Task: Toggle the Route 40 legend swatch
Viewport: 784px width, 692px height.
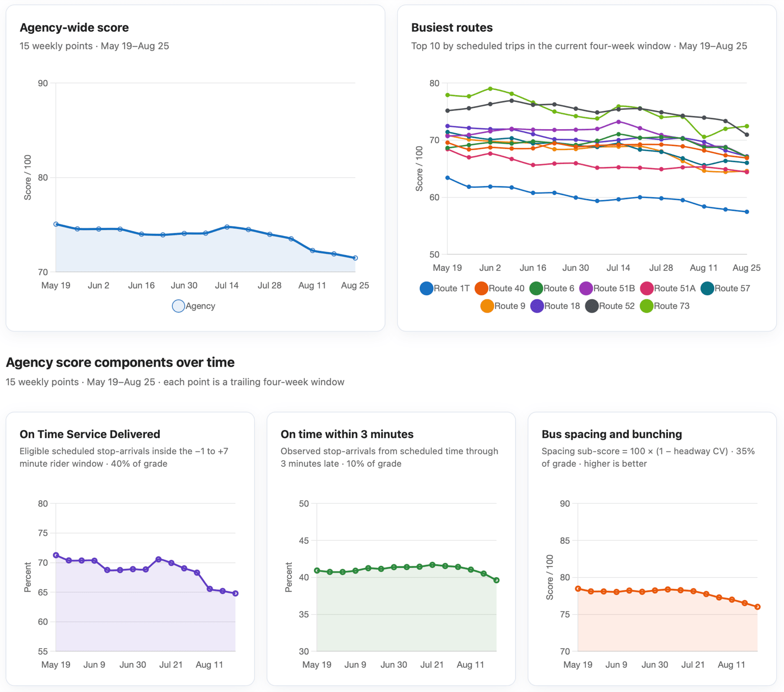Action: 481,289
